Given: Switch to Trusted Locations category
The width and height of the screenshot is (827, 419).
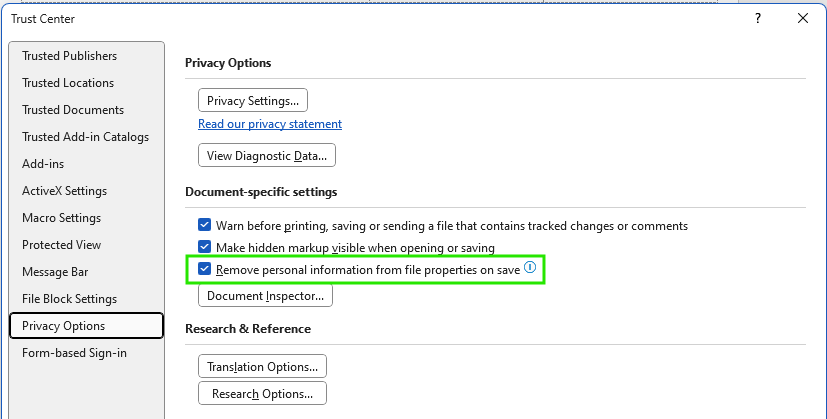Looking at the screenshot, I should tap(68, 83).
